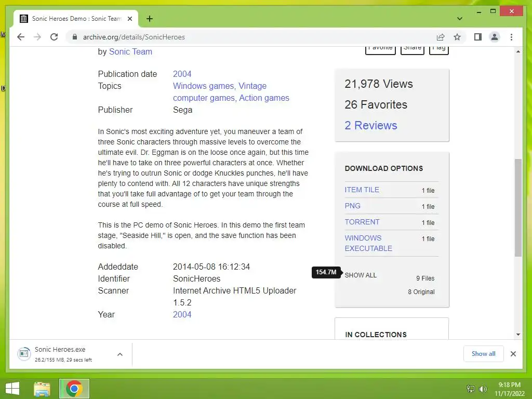Open the Action games topic link
This screenshot has height=399, width=532.
264,98
